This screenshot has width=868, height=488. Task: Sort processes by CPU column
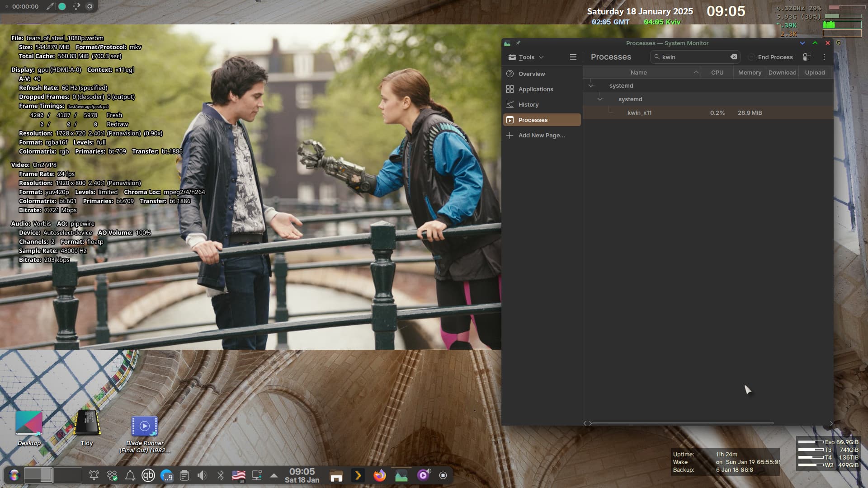pyautogui.click(x=717, y=72)
